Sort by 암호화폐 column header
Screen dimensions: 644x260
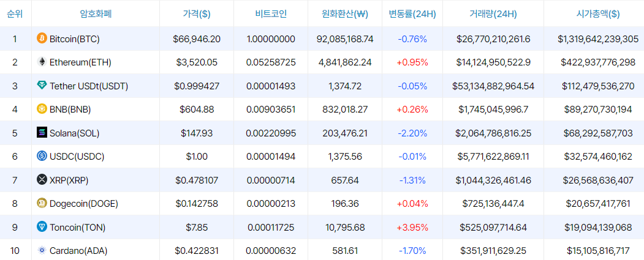click(96, 14)
